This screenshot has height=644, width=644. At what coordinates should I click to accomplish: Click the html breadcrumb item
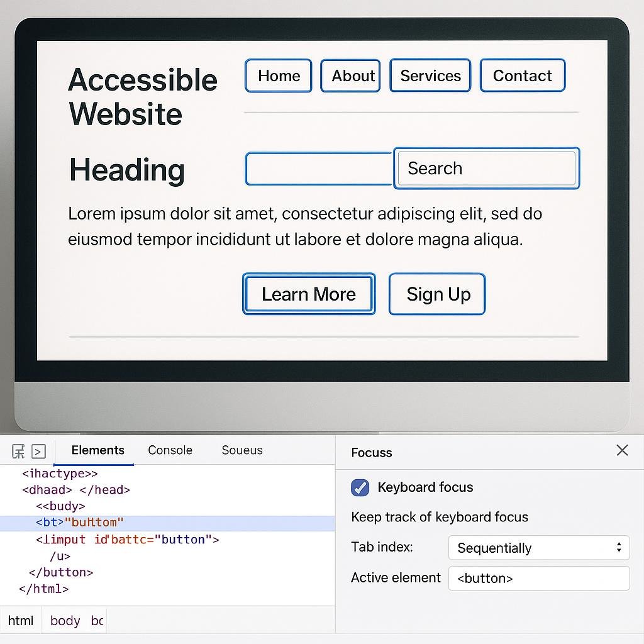[x=20, y=620]
